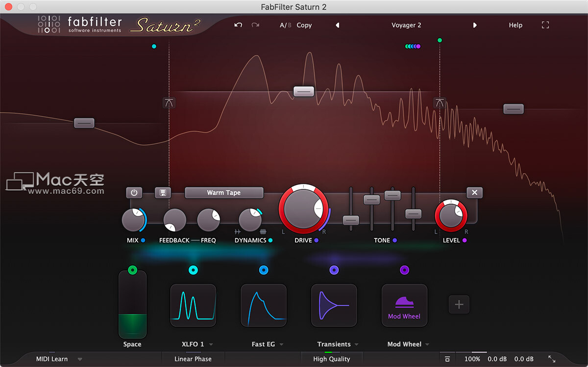The width and height of the screenshot is (588, 367).
Task: Click the first TONE slider handle
Action: pyautogui.click(x=351, y=220)
